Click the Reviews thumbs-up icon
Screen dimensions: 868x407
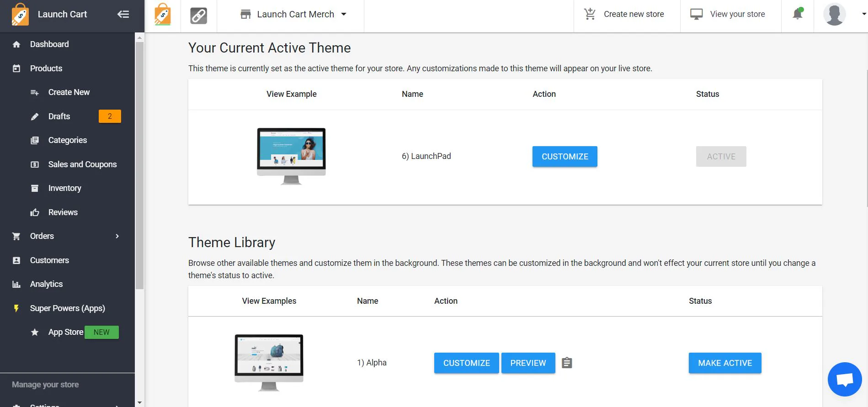[35, 212]
